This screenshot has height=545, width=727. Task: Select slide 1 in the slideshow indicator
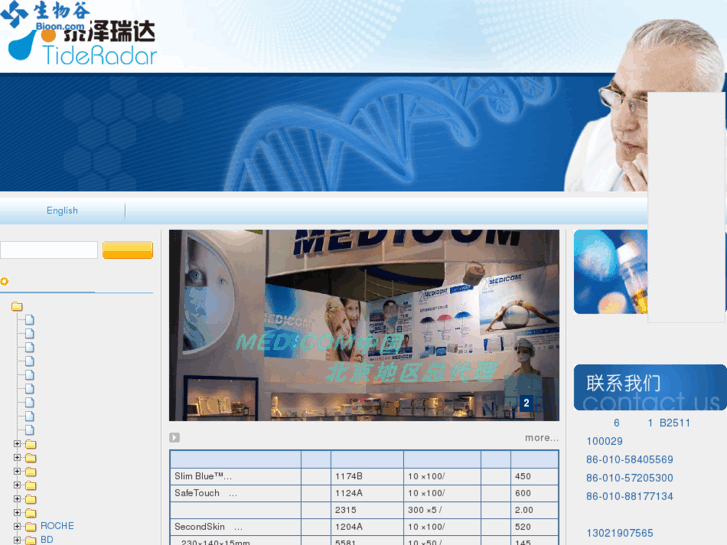pos(510,403)
